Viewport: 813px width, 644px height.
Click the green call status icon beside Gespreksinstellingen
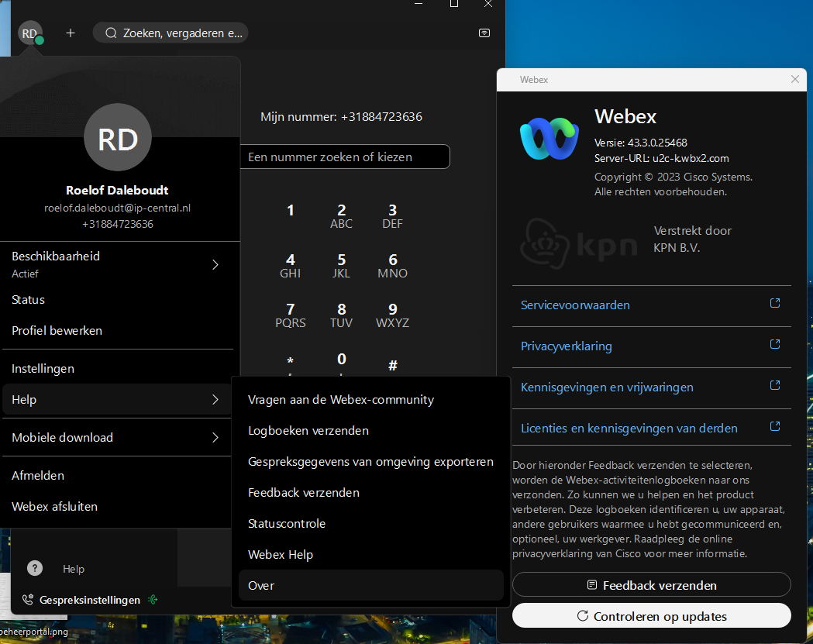point(153,599)
